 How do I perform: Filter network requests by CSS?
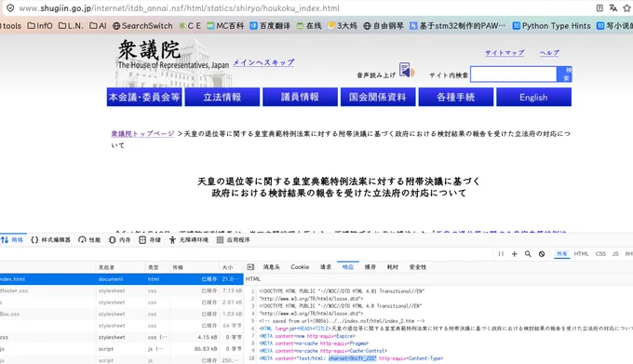click(x=600, y=254)
